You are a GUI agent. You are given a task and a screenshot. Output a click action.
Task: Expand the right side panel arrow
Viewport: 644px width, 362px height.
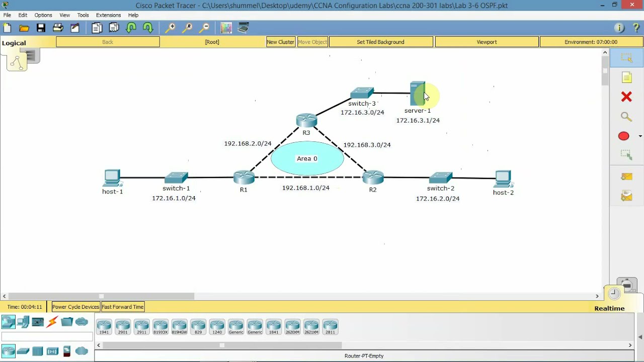pos(640,337)
